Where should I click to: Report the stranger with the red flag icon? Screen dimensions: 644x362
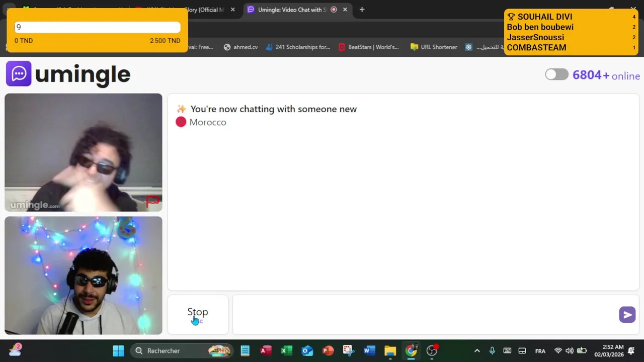point(152,201)
